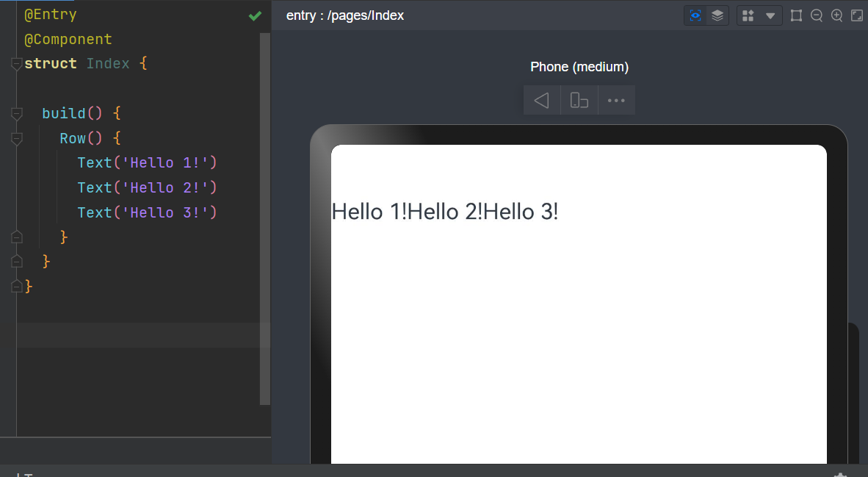
Task: Fold the build() method block
Action: coord(17,114)
